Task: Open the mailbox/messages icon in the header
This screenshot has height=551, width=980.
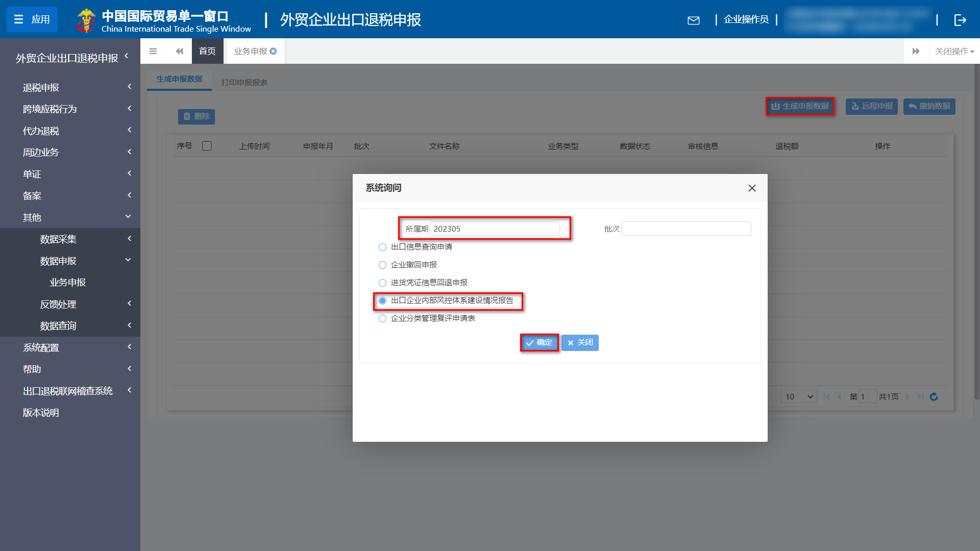Action: 694,20
